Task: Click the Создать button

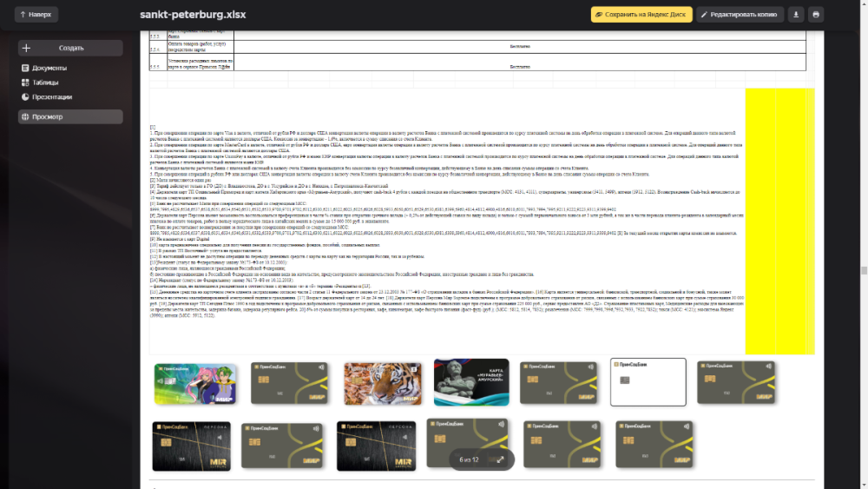Action: 70,48
